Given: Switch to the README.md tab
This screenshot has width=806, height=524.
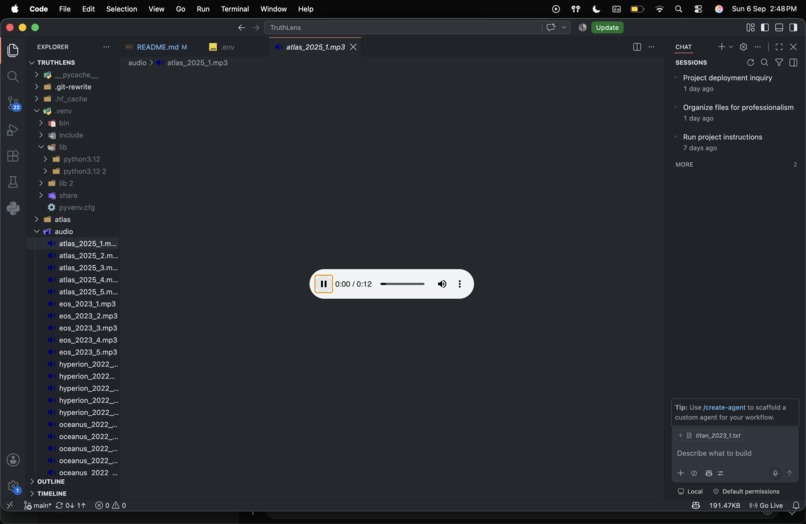Looking at the screenshot, I should (157, 47).
